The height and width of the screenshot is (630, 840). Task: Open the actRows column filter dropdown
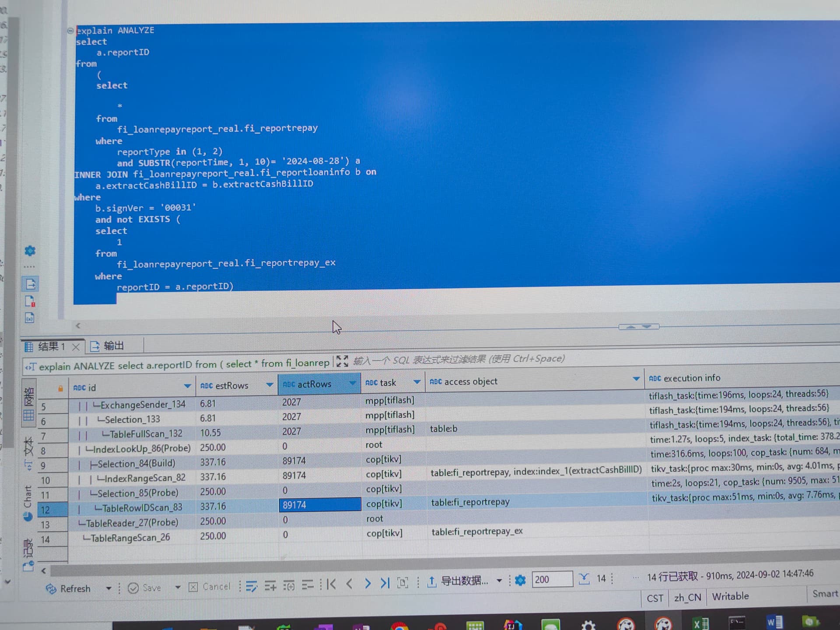tap(352, 383)
